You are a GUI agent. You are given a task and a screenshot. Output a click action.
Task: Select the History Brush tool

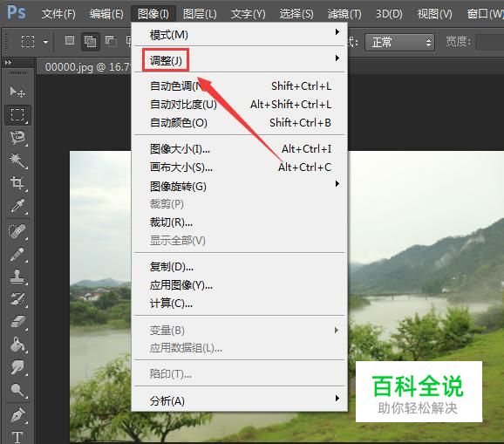pos(17,299)
